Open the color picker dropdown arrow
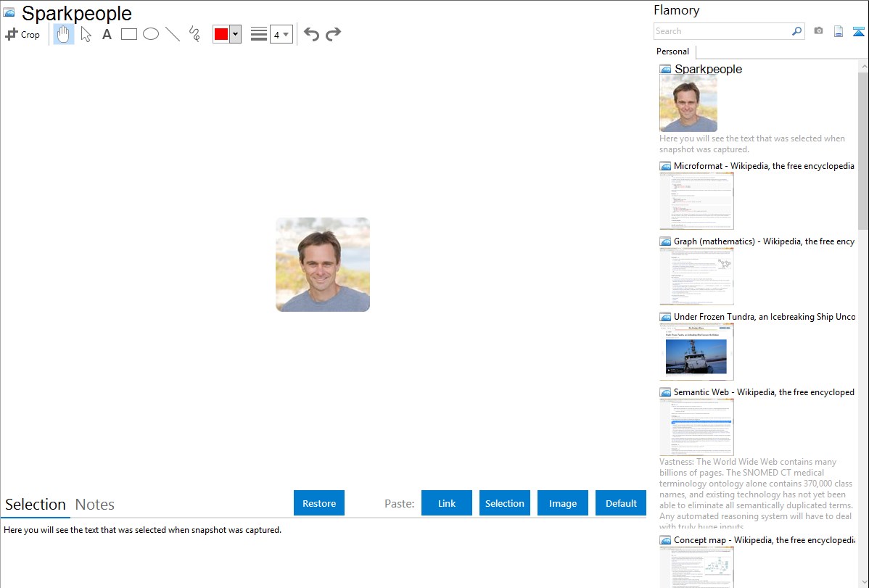869x588 pixels. coord(235,34)
